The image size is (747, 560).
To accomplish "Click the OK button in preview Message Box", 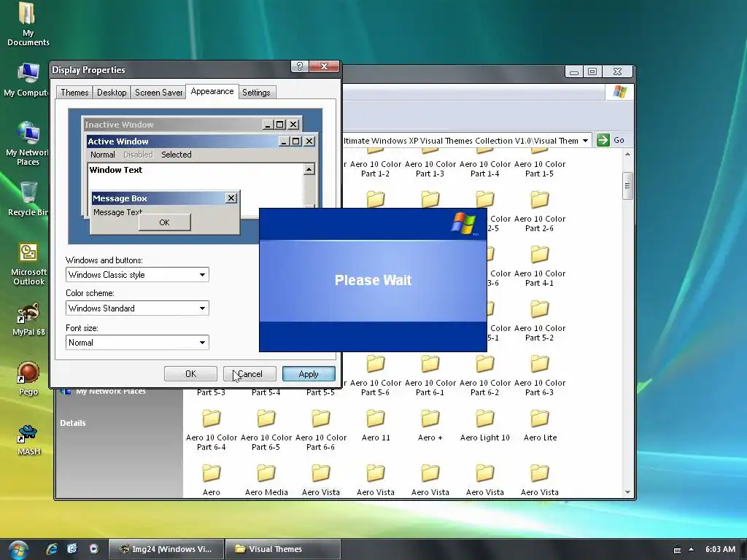I will click(164, 222).
